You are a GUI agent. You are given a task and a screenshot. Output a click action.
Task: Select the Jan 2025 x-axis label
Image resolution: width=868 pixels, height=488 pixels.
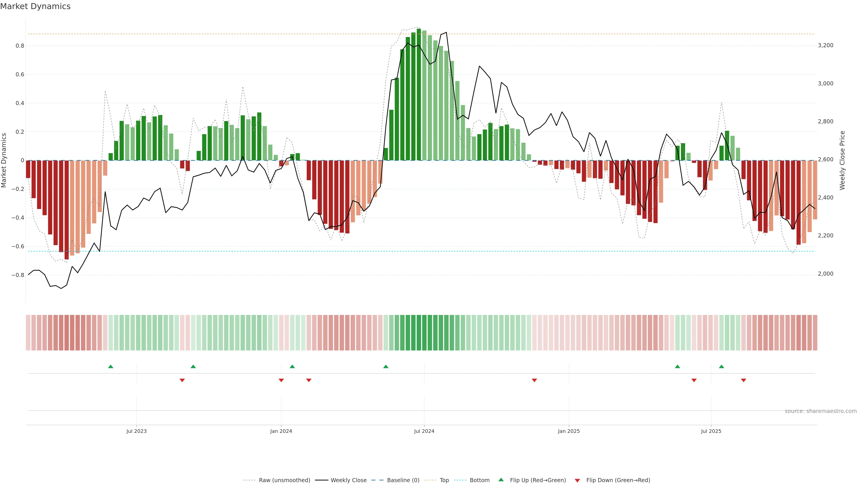[x=569, y=431]
